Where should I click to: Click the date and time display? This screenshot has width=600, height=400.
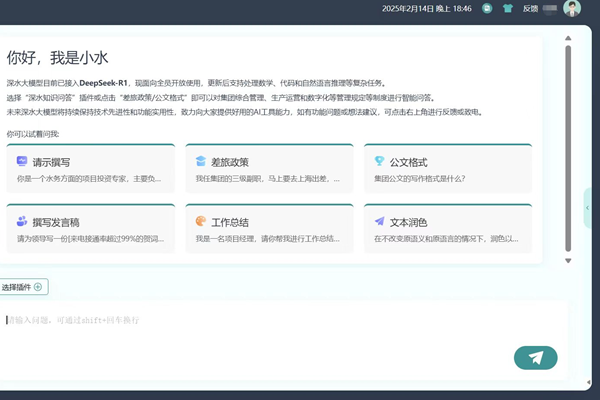[x=427, y=8]
